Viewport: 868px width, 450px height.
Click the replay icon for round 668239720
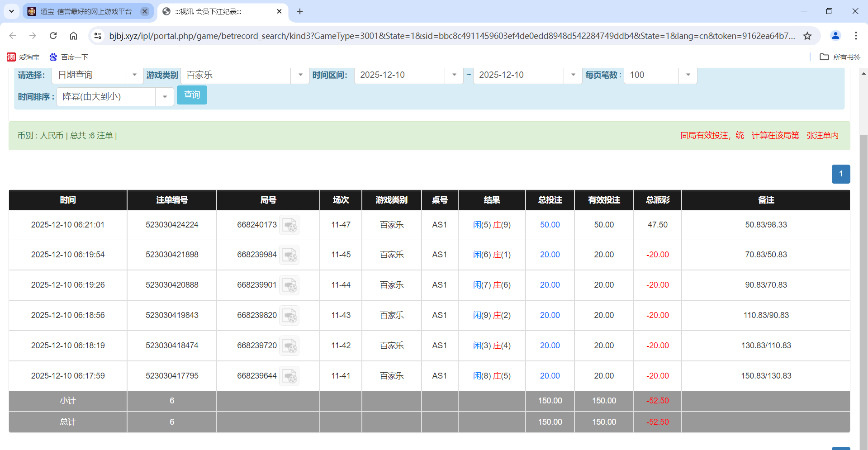[289, 346]
